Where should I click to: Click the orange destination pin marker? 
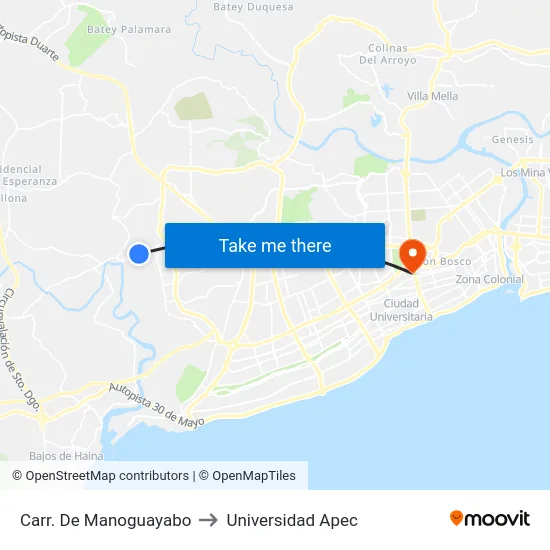tap(413, 256)
